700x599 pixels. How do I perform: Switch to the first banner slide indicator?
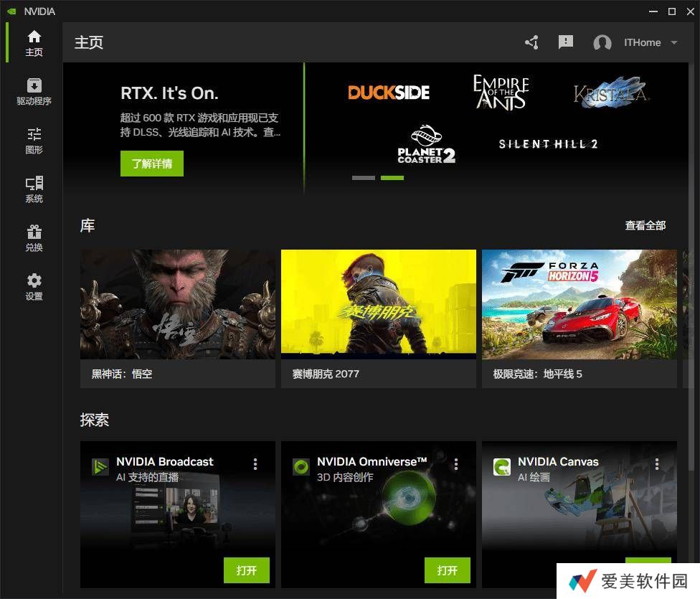(364, 177)
